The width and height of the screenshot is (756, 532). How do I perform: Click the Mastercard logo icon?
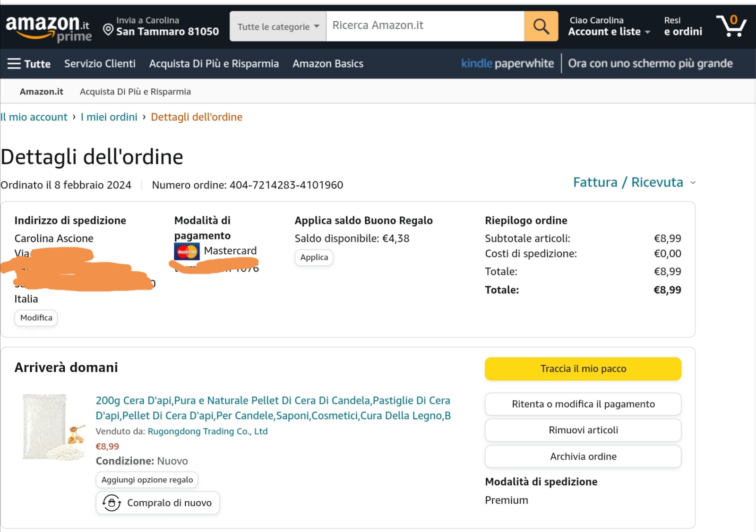coord(187,251)
